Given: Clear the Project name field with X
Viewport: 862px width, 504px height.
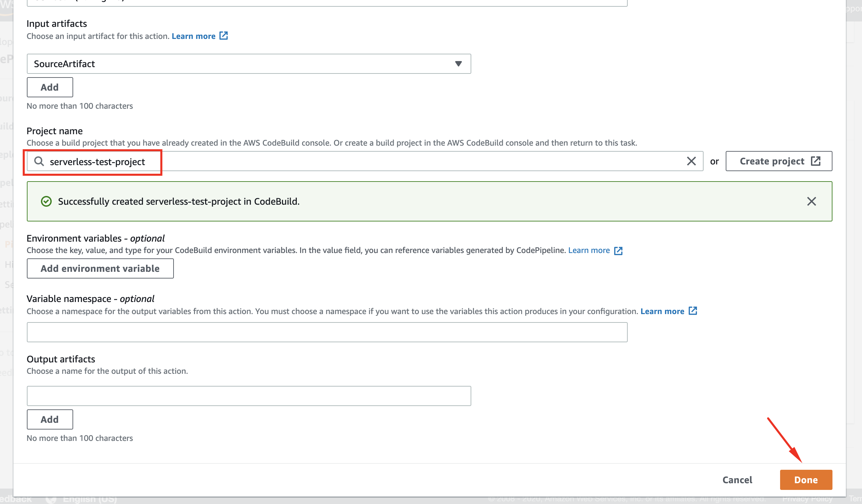Looking at the screenshot, I should click(x=691, y=161).
